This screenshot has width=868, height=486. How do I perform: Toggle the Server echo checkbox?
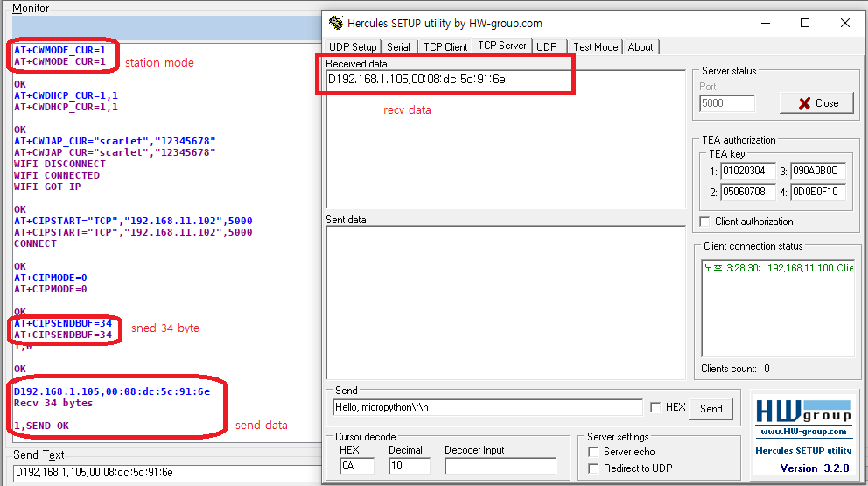coord(593,452)
